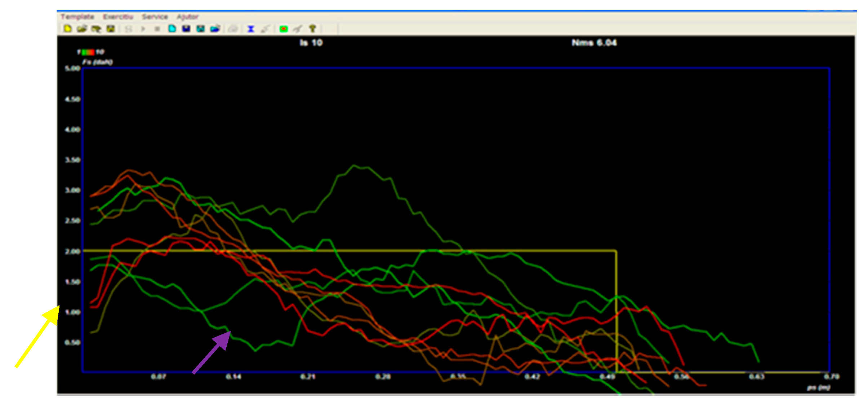Open the Service menu
The image size is (868, 408).
155,17
